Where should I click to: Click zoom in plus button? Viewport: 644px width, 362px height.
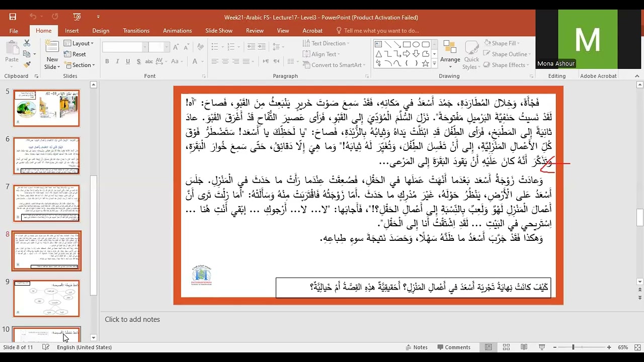(x=609, y=347)
